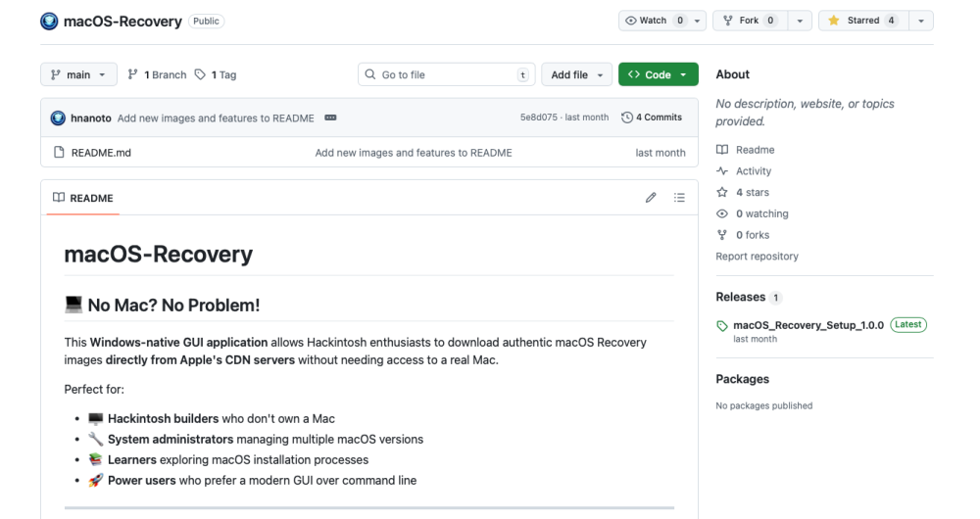Screen dimensions: 980x519
Task: Click the star icon beside 4 stars
Action: [x=722, y=192]
